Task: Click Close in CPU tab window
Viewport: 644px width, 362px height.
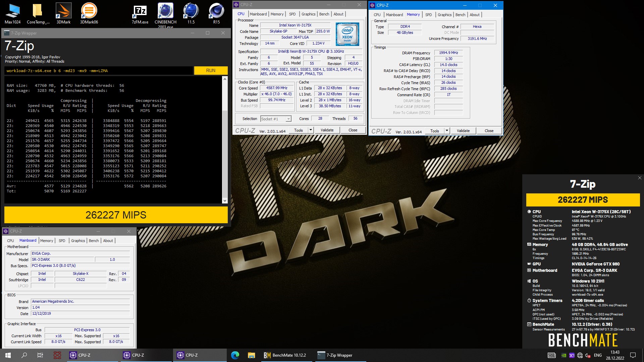Action: [x=353, y=130]
